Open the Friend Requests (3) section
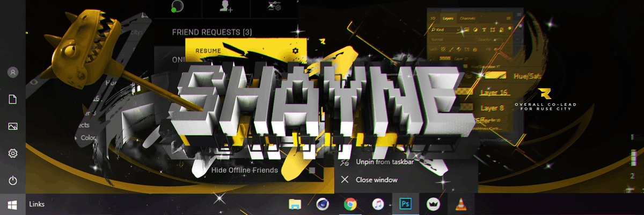 point(212,32)
